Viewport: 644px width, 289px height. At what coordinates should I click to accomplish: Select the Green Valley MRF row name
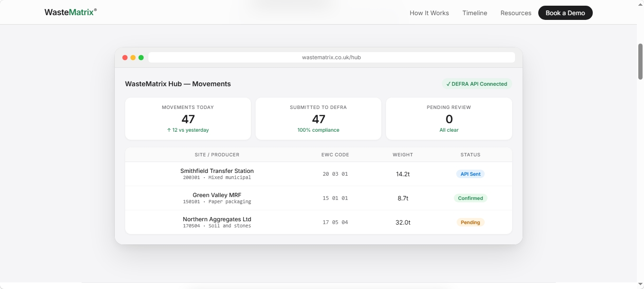tap(217, 195)
